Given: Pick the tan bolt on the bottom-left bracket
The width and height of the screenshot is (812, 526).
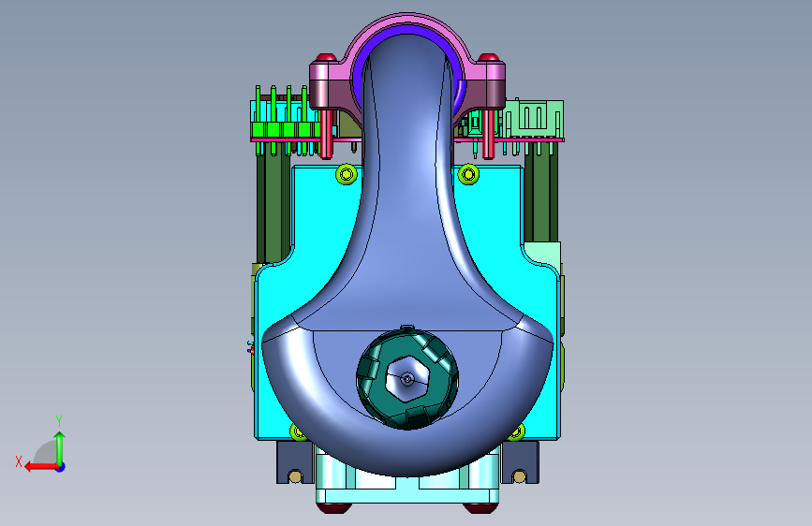Looking at the screenshot, I should (295, 475).
